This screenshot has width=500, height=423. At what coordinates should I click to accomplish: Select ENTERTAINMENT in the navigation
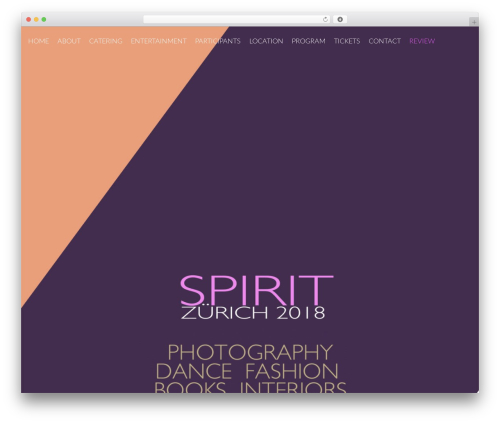[158, 41]
